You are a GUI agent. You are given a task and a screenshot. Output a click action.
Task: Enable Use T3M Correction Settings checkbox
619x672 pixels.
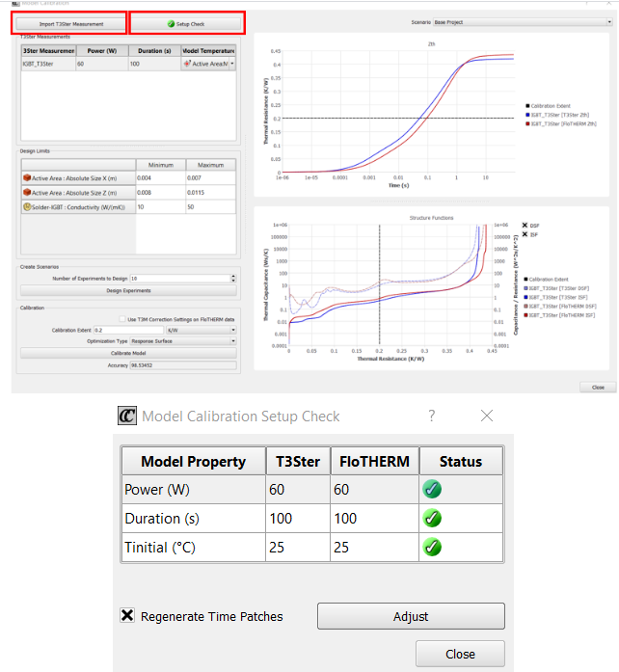click(121, 318)
